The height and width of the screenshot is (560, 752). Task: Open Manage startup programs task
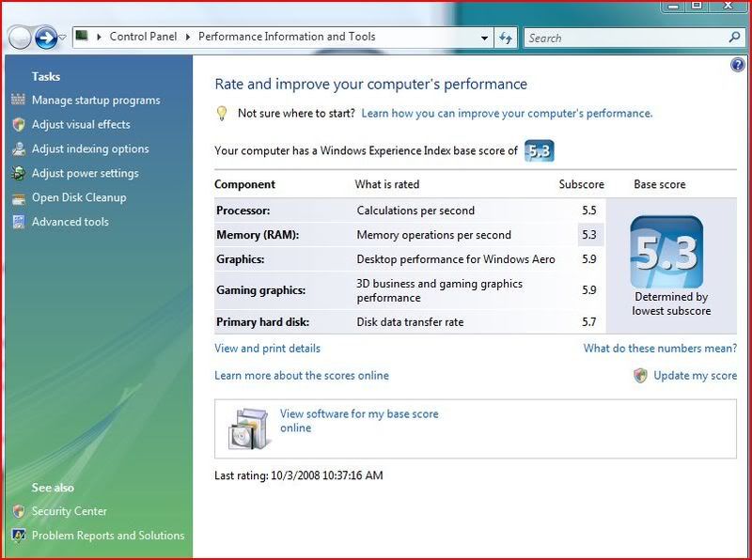tap(96, 101)
